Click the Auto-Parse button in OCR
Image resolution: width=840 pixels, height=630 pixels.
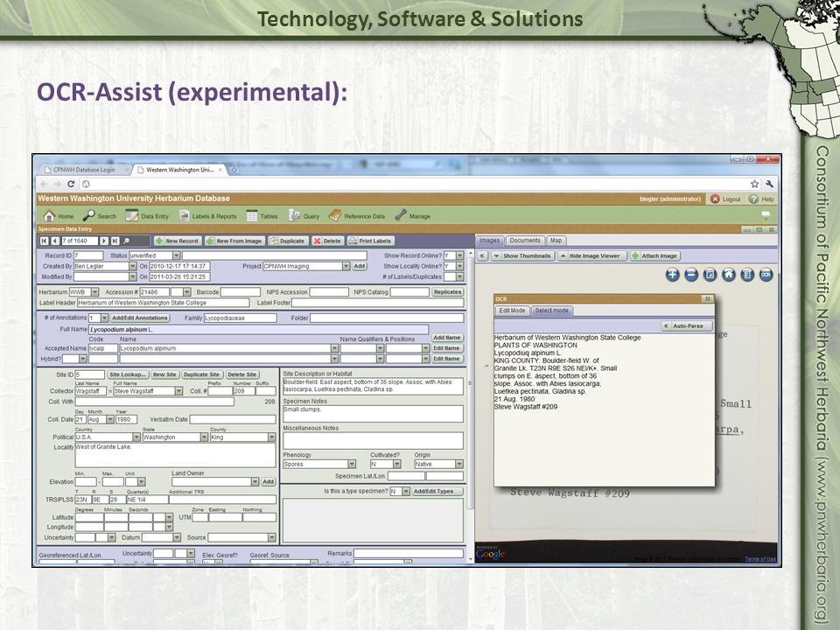[687, 325]
